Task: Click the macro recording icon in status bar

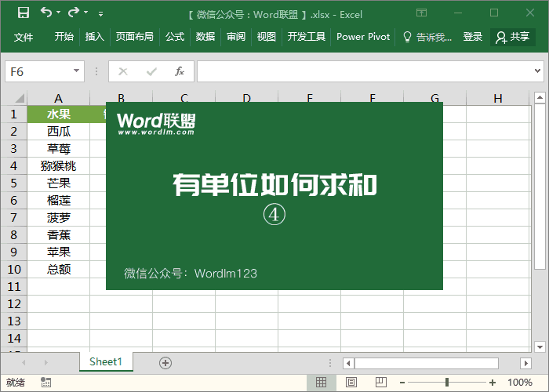Action: point(45,383)
